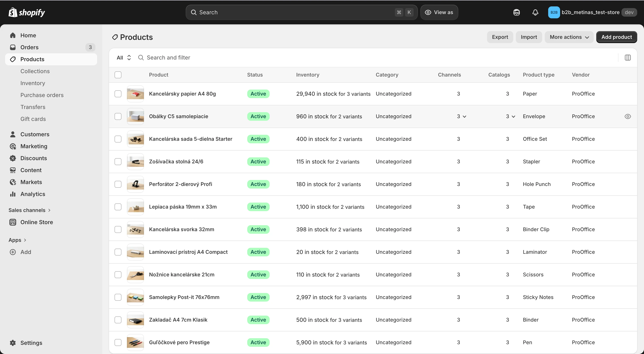Click the Add product button
The image size is (644, 354).
click(x=617, y=37)
